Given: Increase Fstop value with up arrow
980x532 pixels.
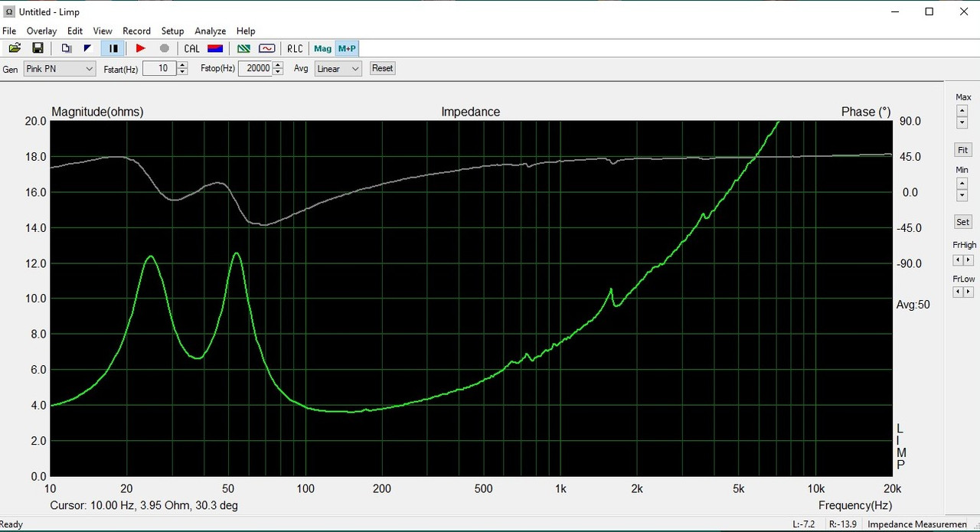Looking at the screenshot, I should (x=279, y=65).
